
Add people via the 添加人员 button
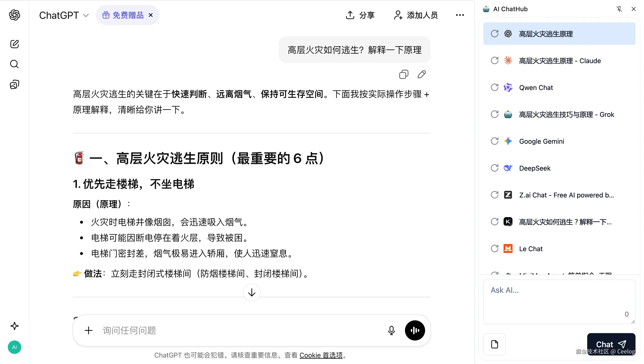click(415, 15)
